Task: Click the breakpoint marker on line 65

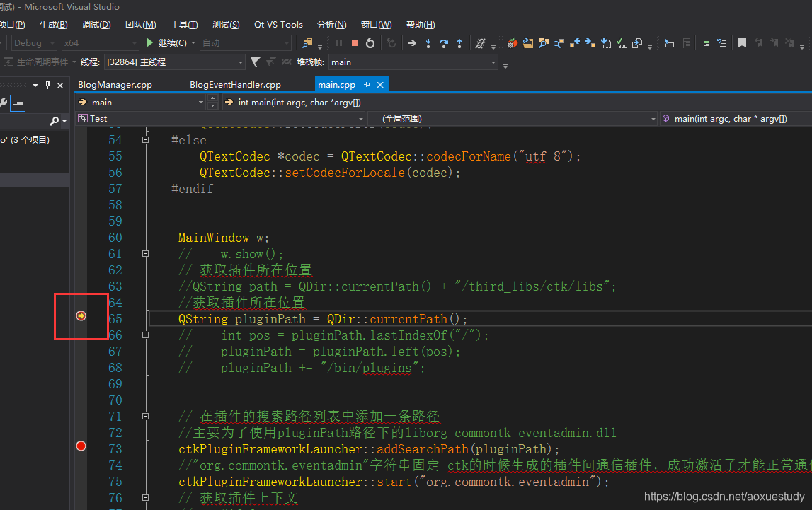Action: pyautogui.click(x=82, y=316)
